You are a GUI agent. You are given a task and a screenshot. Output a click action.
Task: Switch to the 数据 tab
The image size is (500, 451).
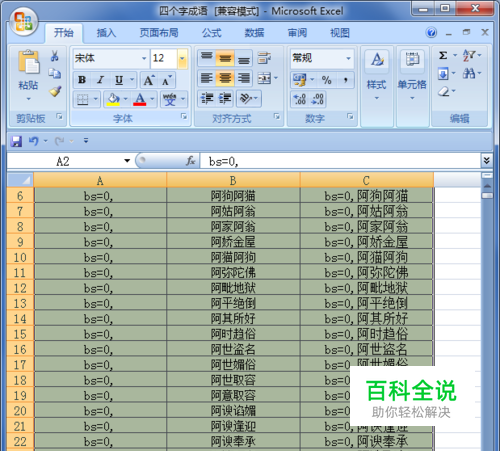coord(254,33)
